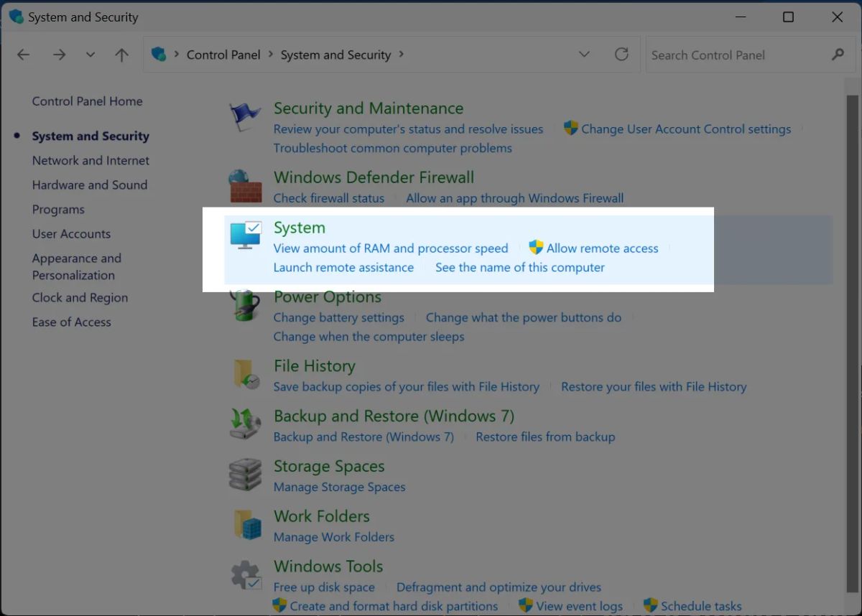The image size is (862, 616).
Task: Select Ease of Access category
Action: pos(71,322)
